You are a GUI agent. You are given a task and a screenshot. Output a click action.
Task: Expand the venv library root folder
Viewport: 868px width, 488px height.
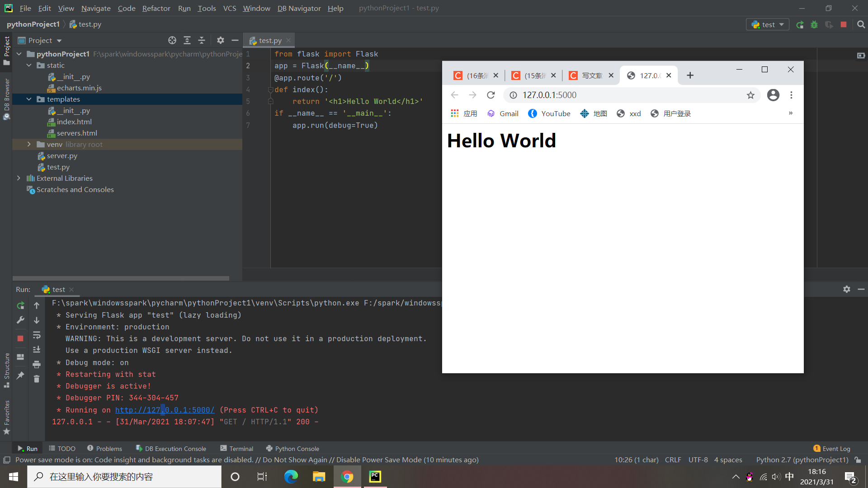29,145
